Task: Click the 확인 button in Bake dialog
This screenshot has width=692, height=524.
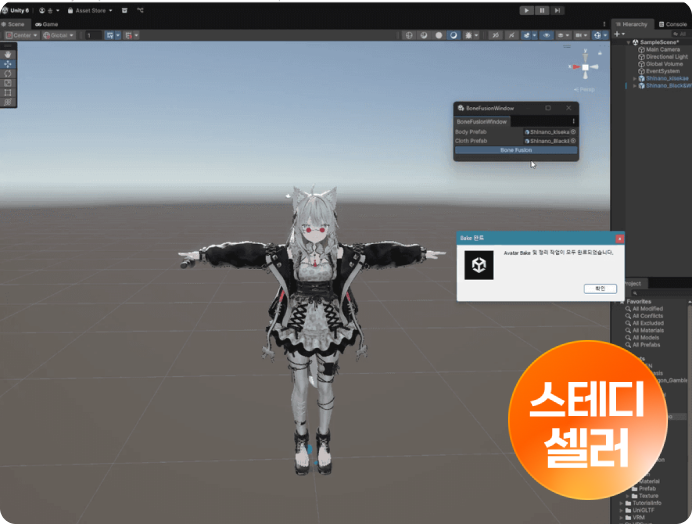Action: 600,288
